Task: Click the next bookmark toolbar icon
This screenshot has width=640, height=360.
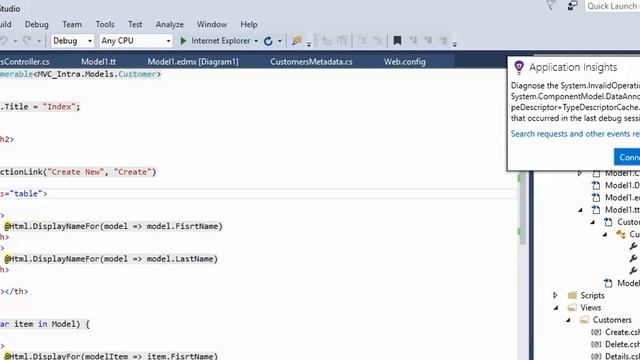Action: (428, 40)
